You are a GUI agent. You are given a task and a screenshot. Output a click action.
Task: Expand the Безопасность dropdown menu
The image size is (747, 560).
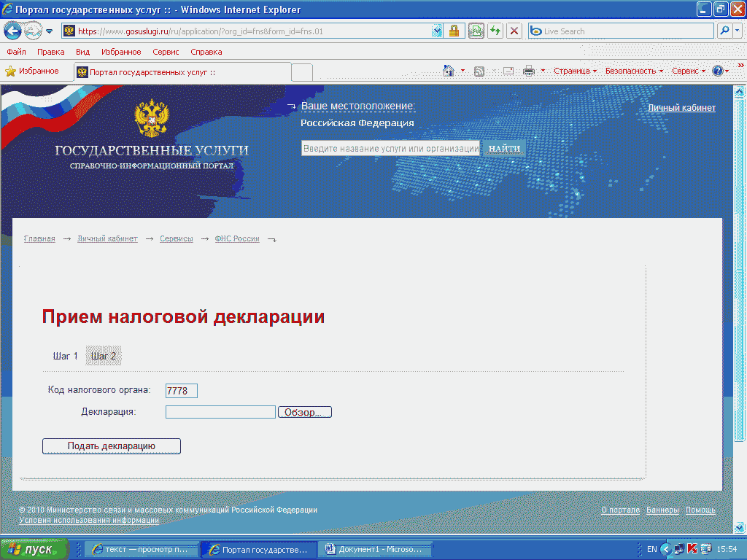tap(634, 71)
